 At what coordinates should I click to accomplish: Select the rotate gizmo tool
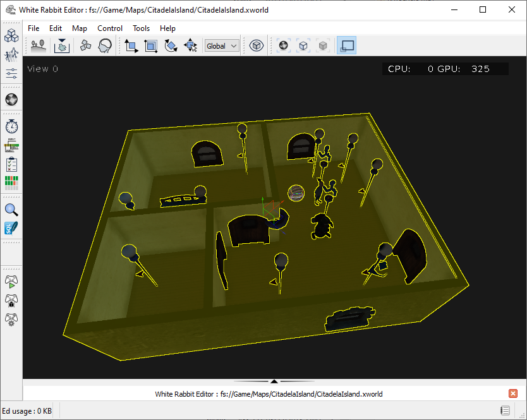171,45
